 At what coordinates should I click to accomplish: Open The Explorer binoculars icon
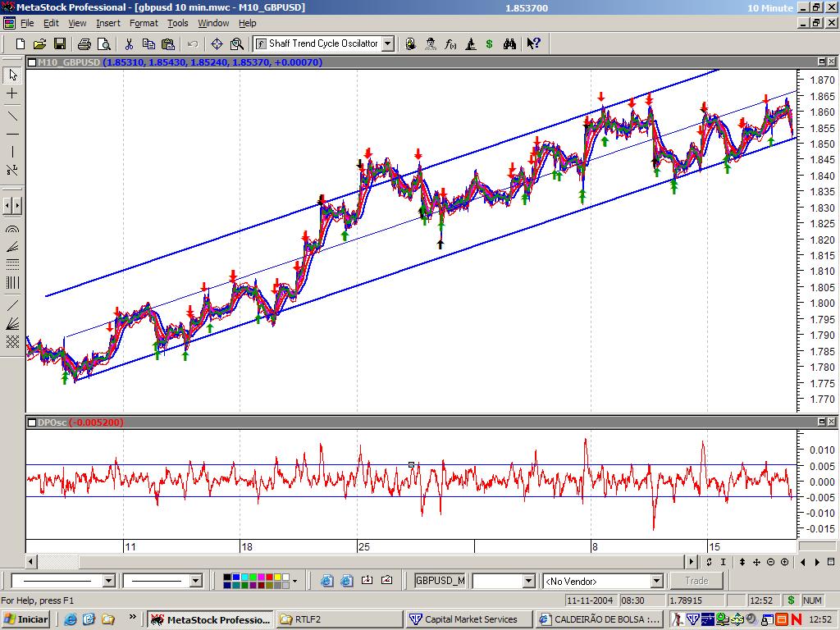(509, 43)
